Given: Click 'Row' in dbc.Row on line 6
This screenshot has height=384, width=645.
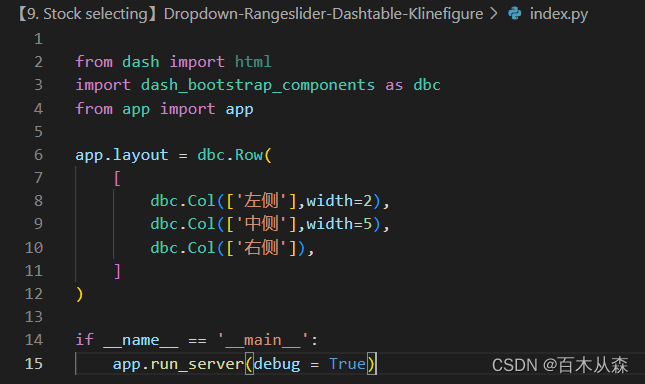Looking at the screenshot, I should pos(249,155).
